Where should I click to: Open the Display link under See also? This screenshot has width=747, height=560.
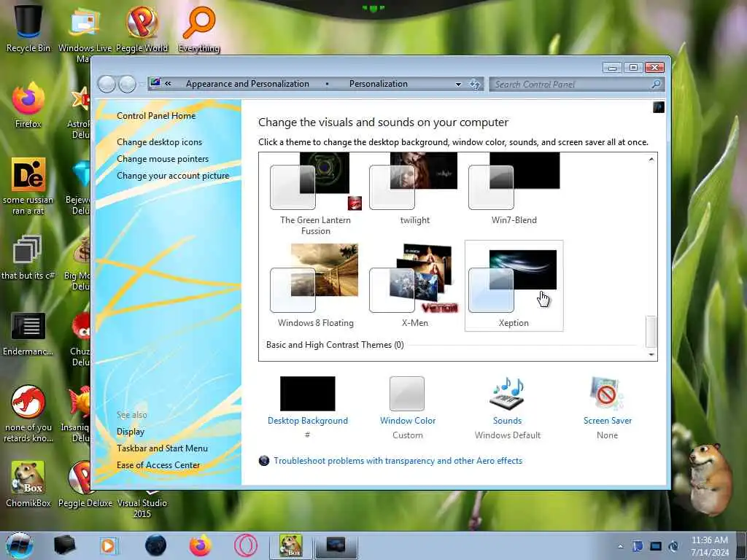(x=130, y=432)
